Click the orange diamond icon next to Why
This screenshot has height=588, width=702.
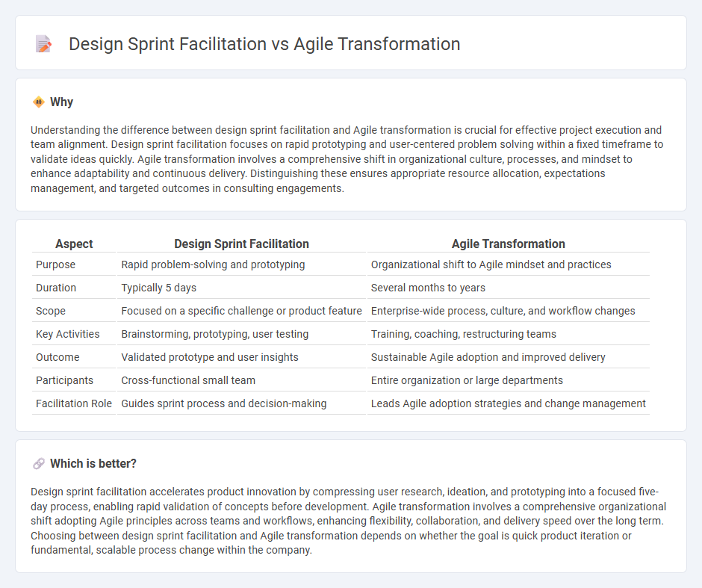[x=39, y=102]
